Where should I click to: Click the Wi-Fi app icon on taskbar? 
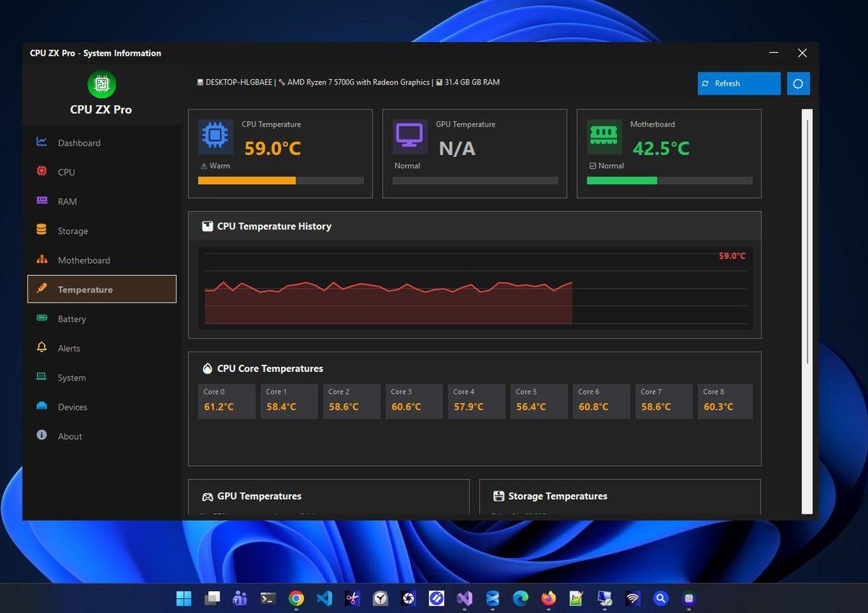633,599
